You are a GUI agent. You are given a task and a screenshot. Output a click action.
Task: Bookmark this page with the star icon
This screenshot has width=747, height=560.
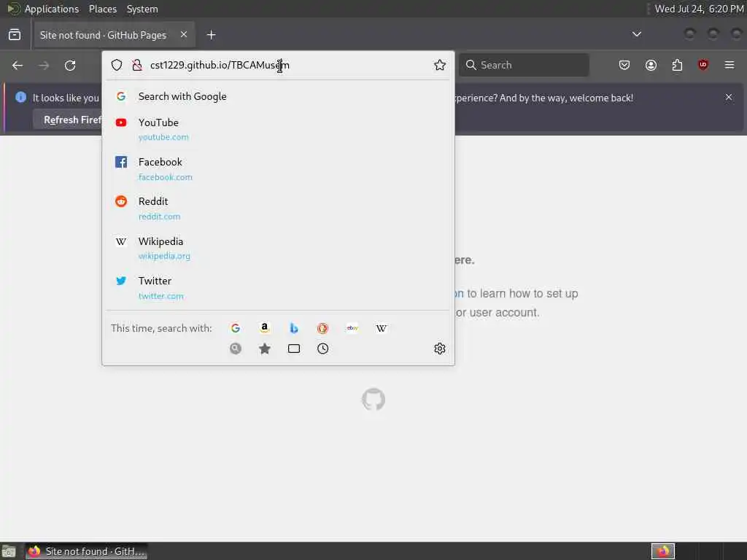click(x=440, y=65)
